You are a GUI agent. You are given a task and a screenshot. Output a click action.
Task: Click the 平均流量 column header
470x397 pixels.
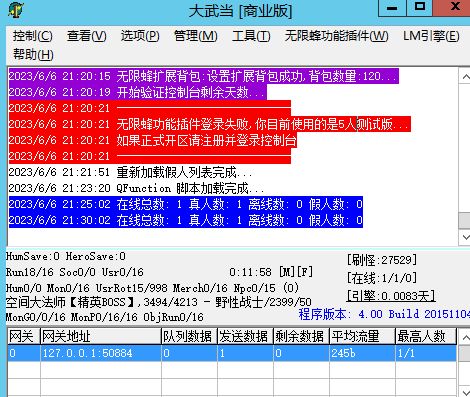[x=362, y=336]
